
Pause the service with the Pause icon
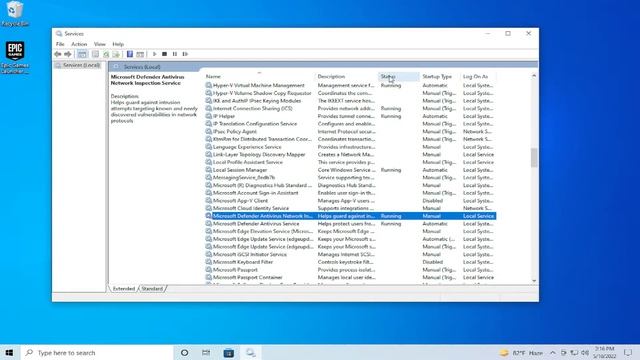click(175, 54)
